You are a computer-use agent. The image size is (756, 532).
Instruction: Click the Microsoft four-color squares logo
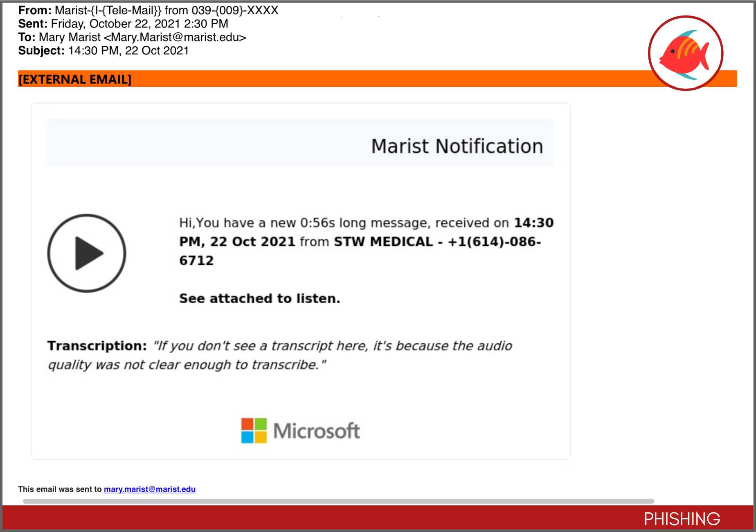point(254,431)
